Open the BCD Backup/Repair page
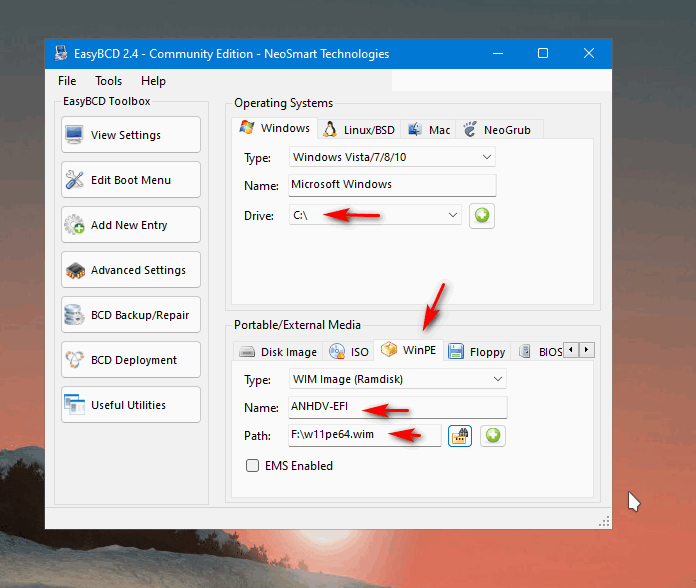The height and width of the screenshot is (588, 696). (x=131, y=315)
